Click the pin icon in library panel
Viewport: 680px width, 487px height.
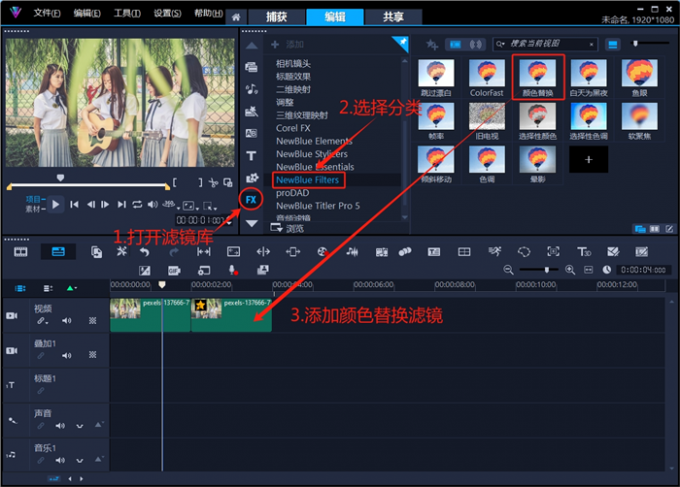402,42
